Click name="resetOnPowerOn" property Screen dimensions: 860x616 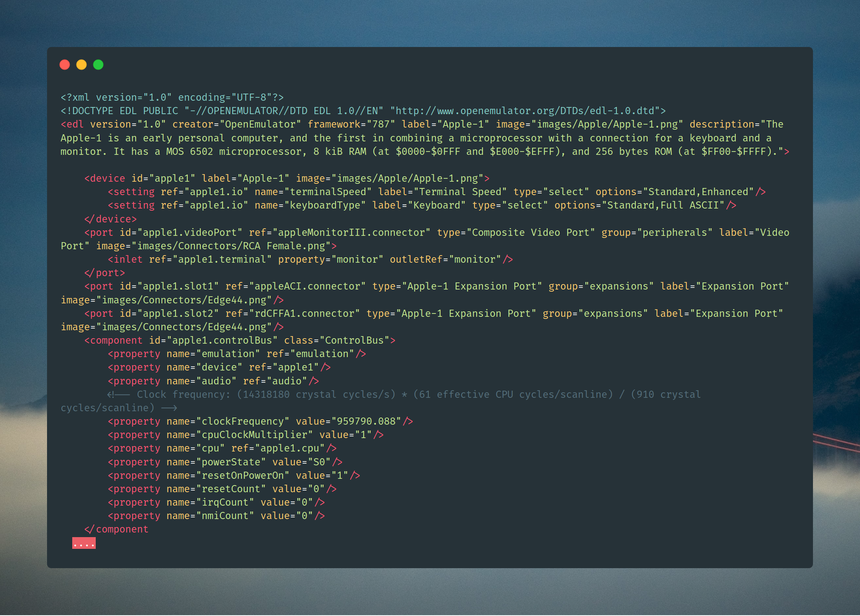tap(228, 475)
